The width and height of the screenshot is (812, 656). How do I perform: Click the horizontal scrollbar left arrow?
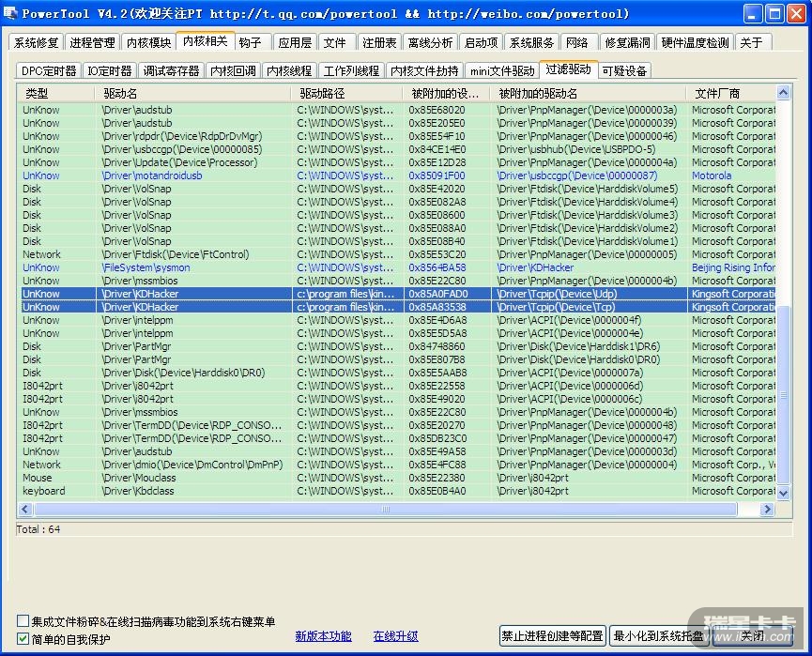[24, 510]
